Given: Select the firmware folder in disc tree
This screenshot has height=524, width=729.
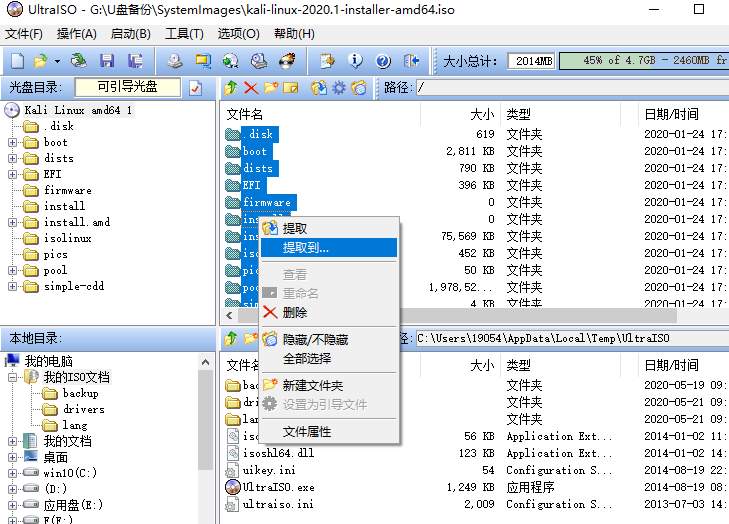Looking at the screenshot, I should (67, 191).
